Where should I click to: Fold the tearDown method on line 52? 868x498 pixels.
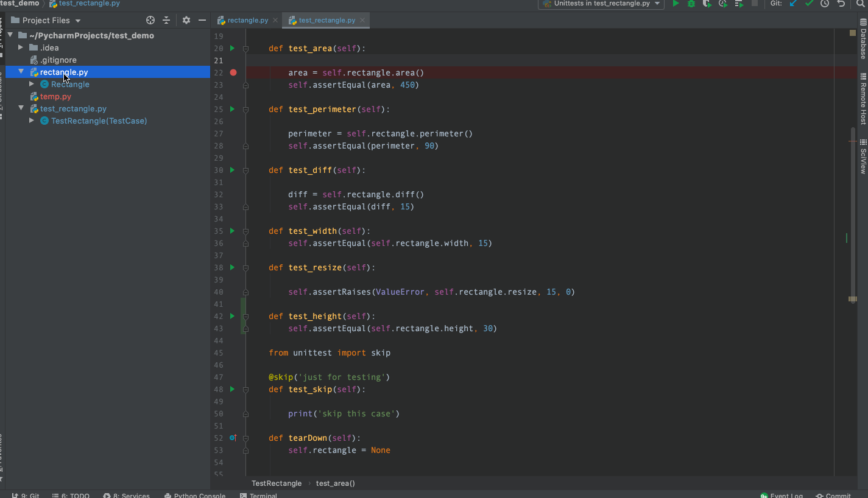(245, 438)
